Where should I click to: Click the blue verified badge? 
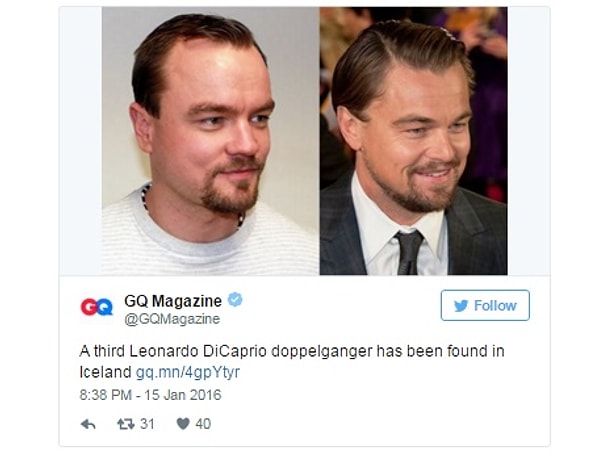point(235,300)
